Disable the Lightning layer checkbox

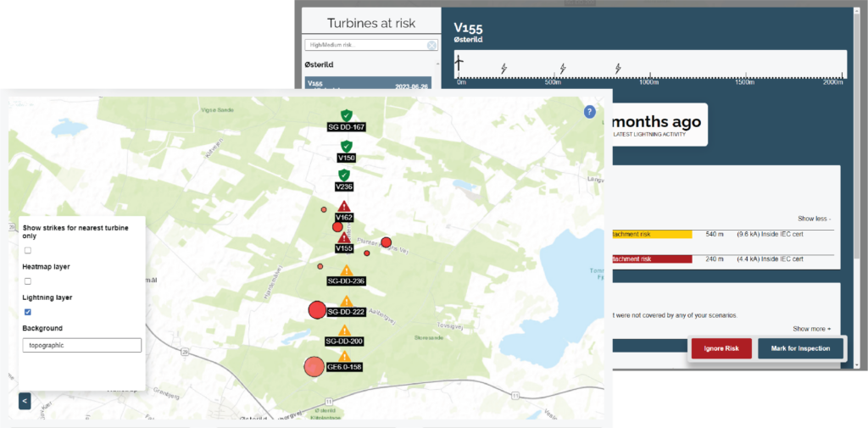[28, 312]
